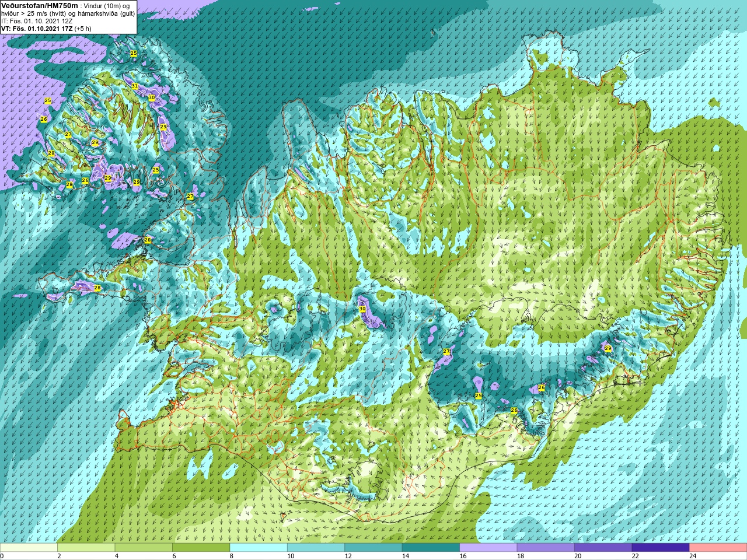Click the legend scale value 18
This screenshot has width=747, height=560.
pyautogui.click(x=521, y=556)
